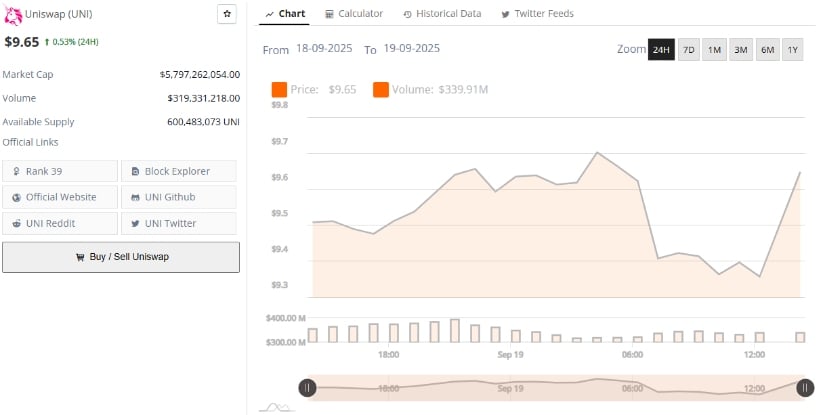Click the Official Links label
825x415 pixels.
point(30,142)
